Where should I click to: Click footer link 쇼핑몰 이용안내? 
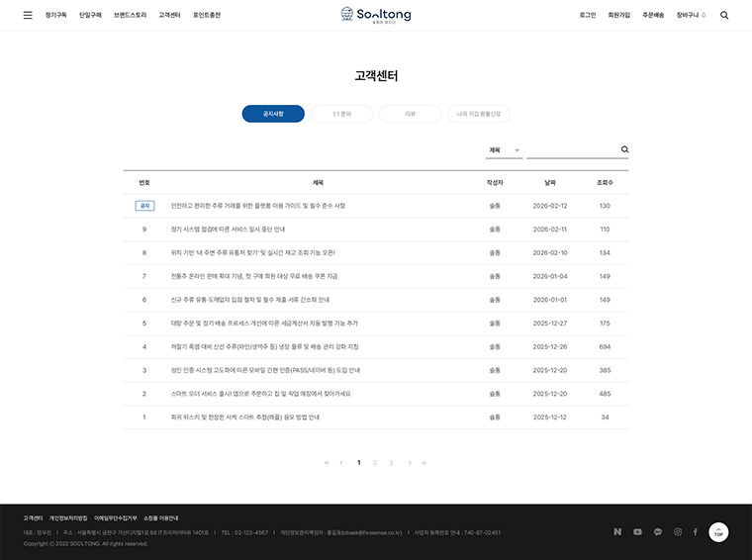[160, 518]
